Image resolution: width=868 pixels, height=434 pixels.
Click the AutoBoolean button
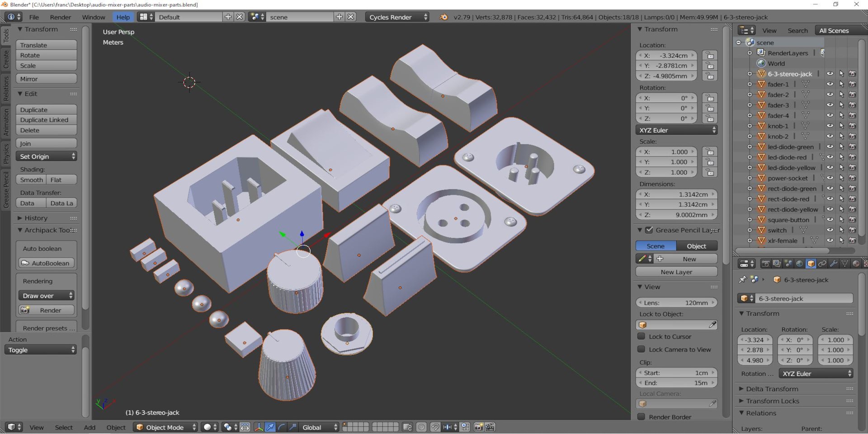click(47, 263)
